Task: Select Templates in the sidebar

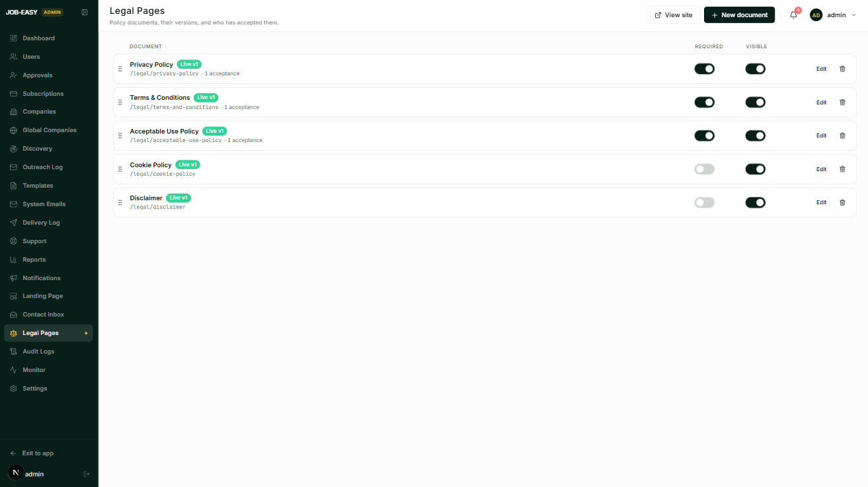Action: (48, 186)
